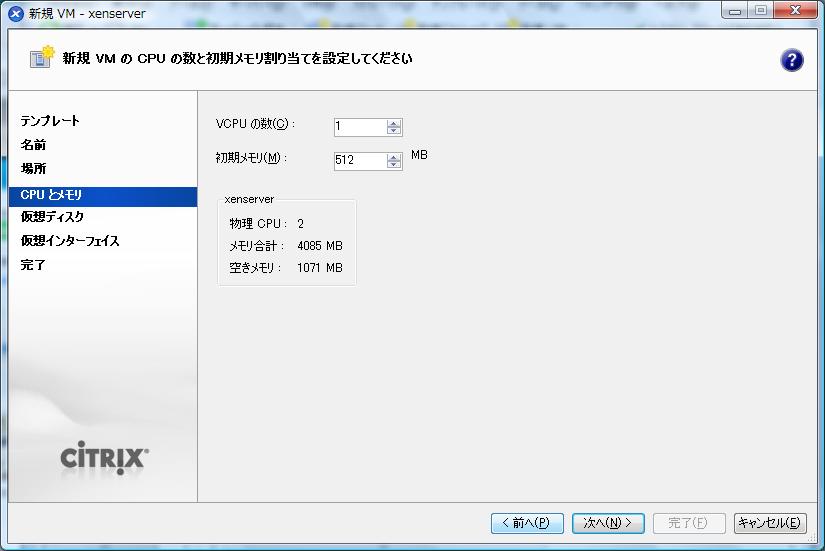This screenshot has width=825, height=551.
Task: Click the 物理 CPU value 2
Action: point(300,224)
